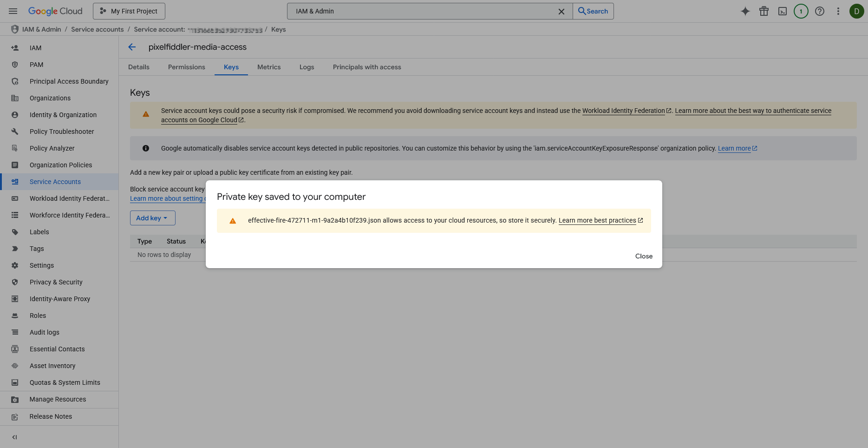Activate the Cloud Shell terminal icon
Image resolution: width=868 pixels, height=448 pixels.
pos(783,11)
